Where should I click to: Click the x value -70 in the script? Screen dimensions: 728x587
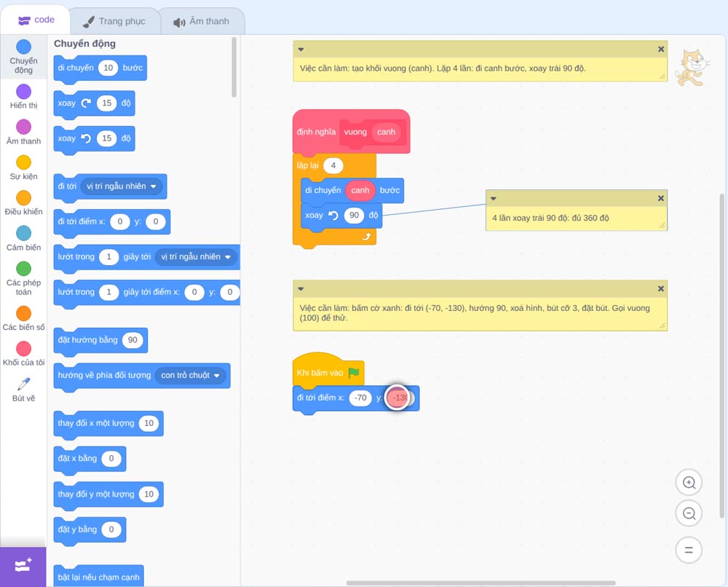click(x=361, y=398)
